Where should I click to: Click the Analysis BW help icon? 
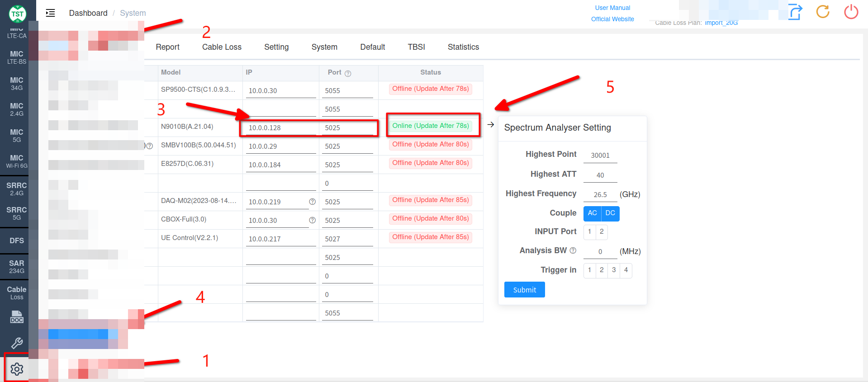573,250
